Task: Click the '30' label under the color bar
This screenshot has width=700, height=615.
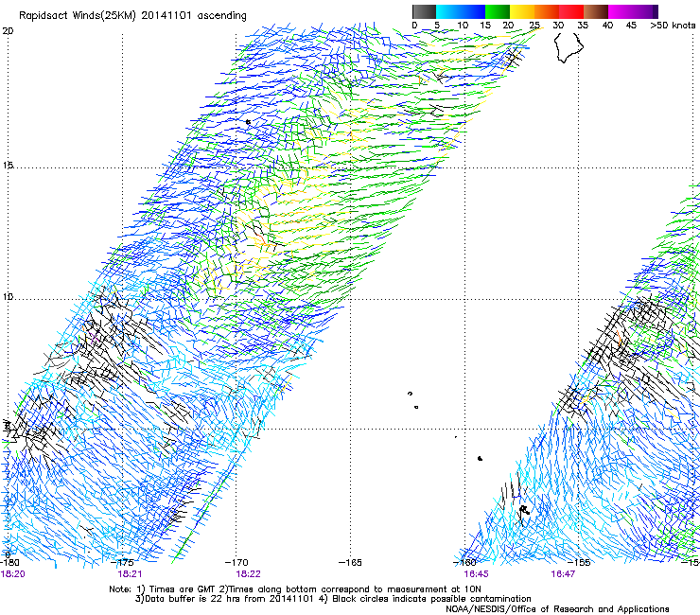Action: 558,26
